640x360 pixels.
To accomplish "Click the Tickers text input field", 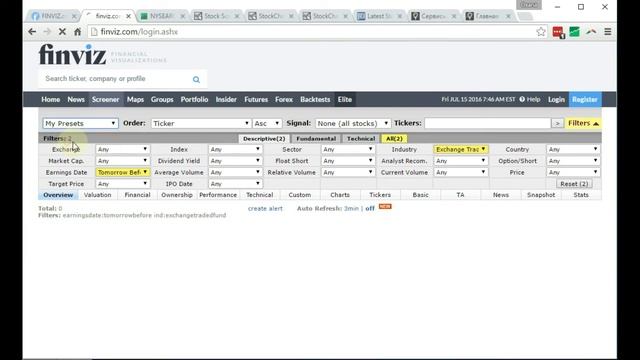I will pyautogui.click(x=487, y=123).
